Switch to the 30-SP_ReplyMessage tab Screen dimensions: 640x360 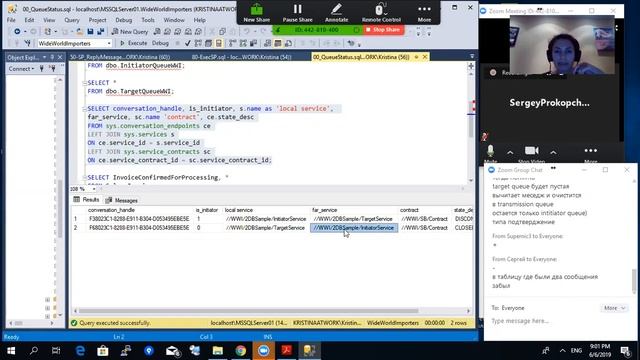tap(120, 57)
